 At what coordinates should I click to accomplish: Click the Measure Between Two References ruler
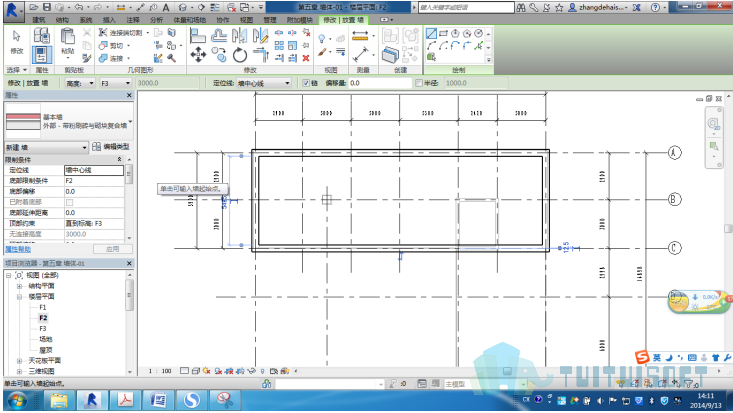coord(360,36)
